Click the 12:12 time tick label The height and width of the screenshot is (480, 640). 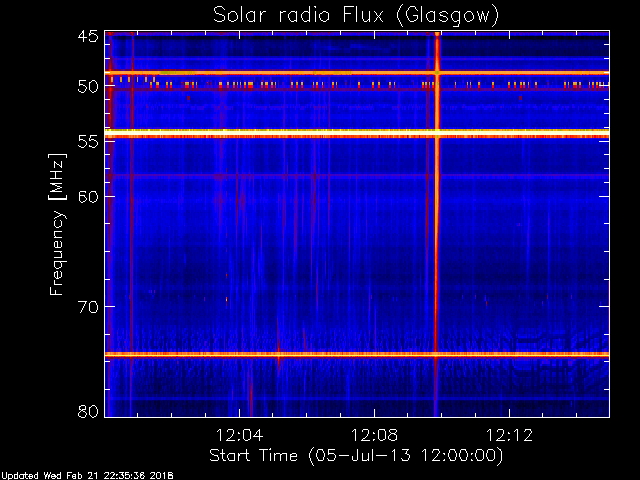coord(509,435)
